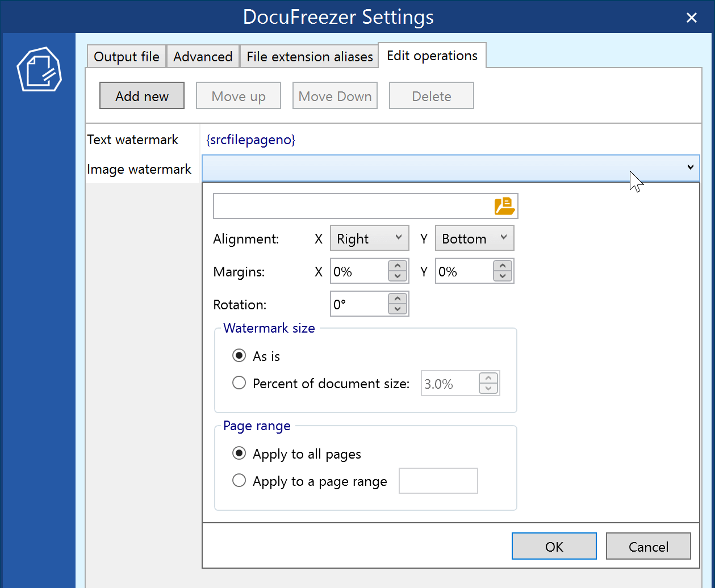715x588 pixels.
Task: Click the {srcfilepageno} value
Action: pos(250,140)
